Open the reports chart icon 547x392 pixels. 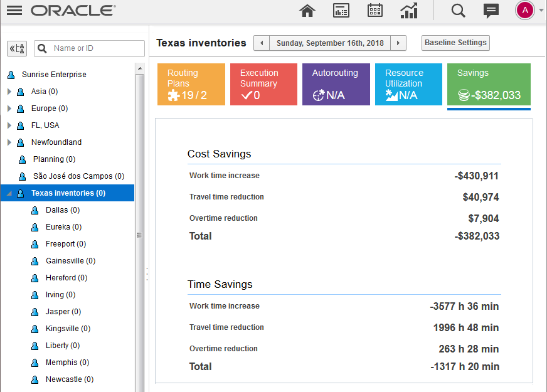409,11
